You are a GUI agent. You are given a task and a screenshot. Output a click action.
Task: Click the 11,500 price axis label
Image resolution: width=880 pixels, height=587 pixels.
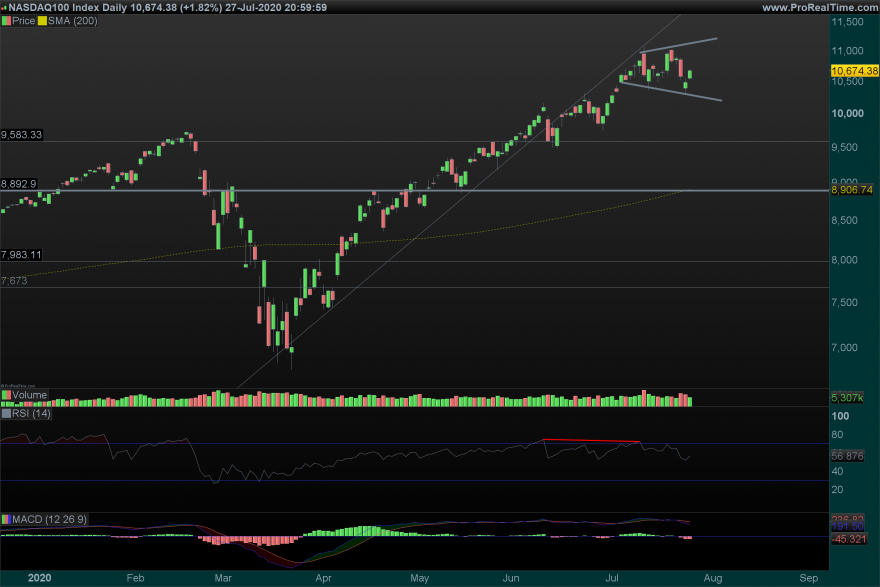[x=847, y=22]
